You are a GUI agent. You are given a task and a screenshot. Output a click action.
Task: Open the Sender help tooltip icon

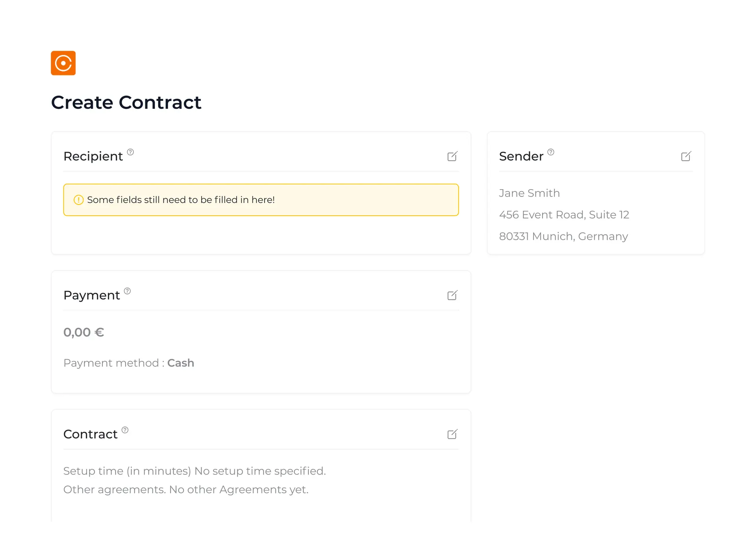tap(551, 152)
